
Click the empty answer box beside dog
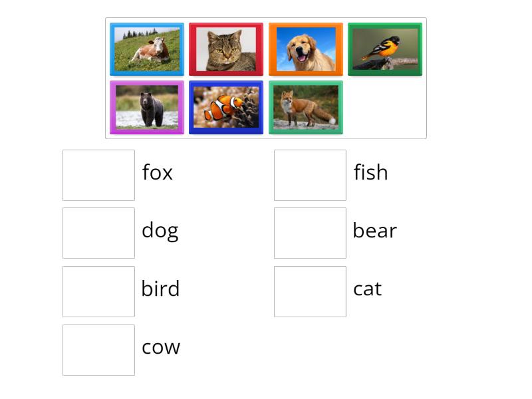coord(98,233)
